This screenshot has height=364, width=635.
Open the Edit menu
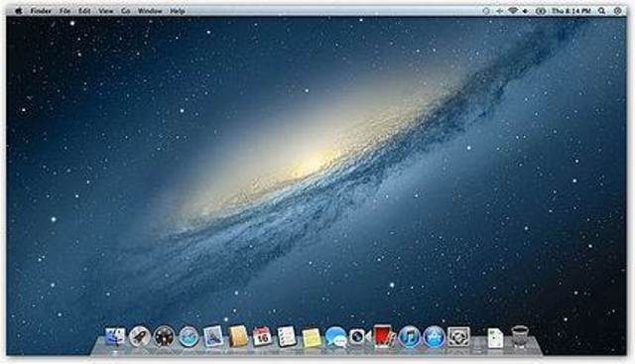[84, 11]
